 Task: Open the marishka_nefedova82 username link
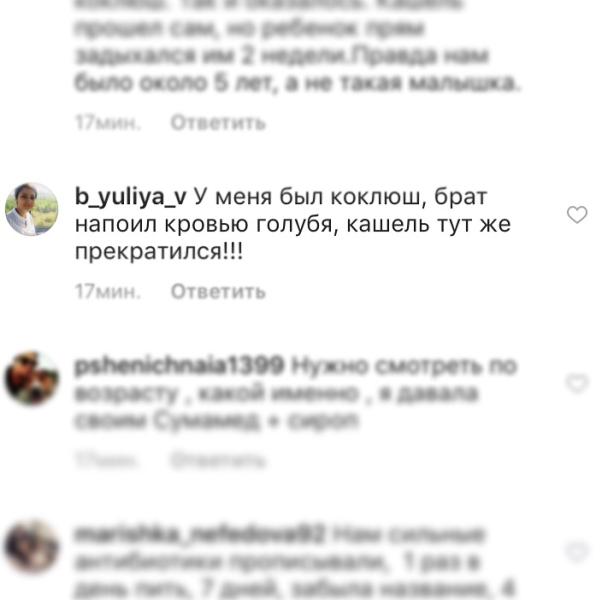click(x=200, y=534)
